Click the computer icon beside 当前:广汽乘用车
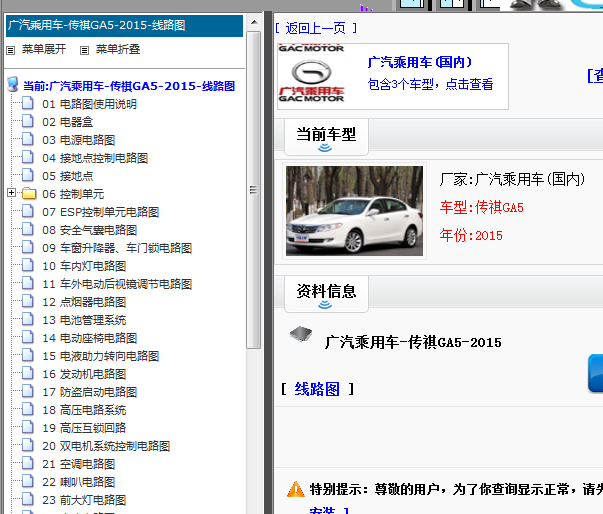Screen dimensions: 603x514 pyautogui.click(x=13, y=85)
